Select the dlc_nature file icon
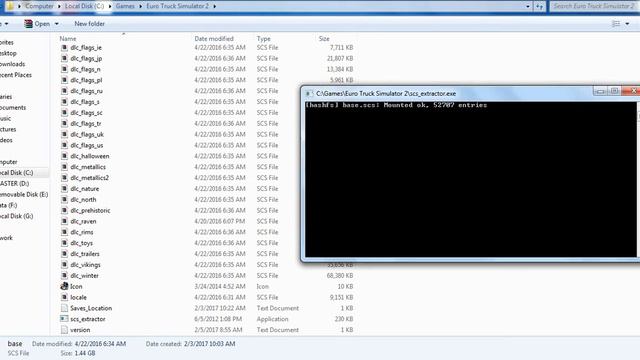The height and width of the screenshot is (360, 640). [x=64, y=189]
